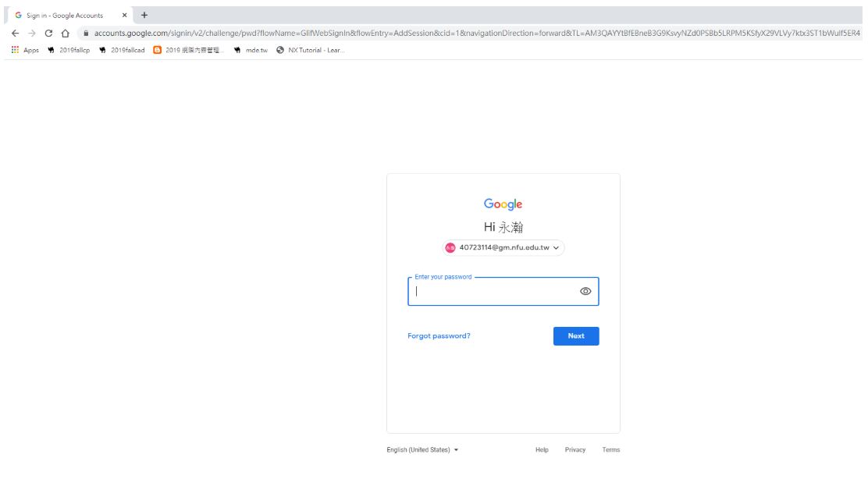Click the Forgot password? link
The height and width of the screenshot is (486, 868).
[439, 336]
